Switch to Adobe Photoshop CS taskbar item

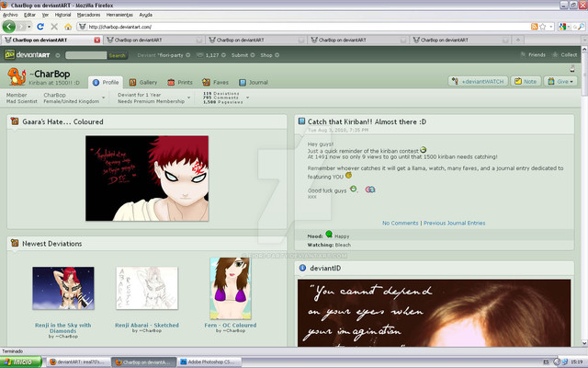point(209,362)
